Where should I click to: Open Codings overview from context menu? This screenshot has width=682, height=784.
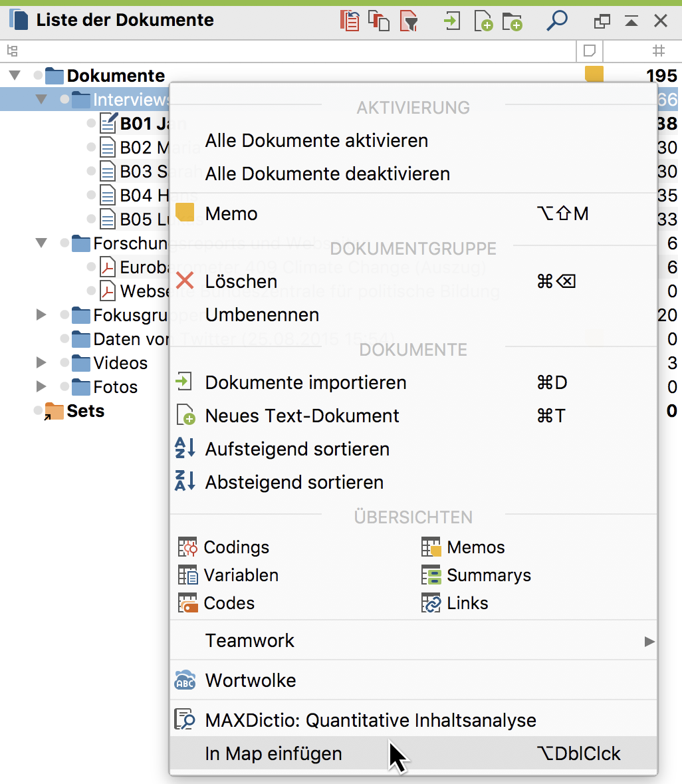click(236, 547)
